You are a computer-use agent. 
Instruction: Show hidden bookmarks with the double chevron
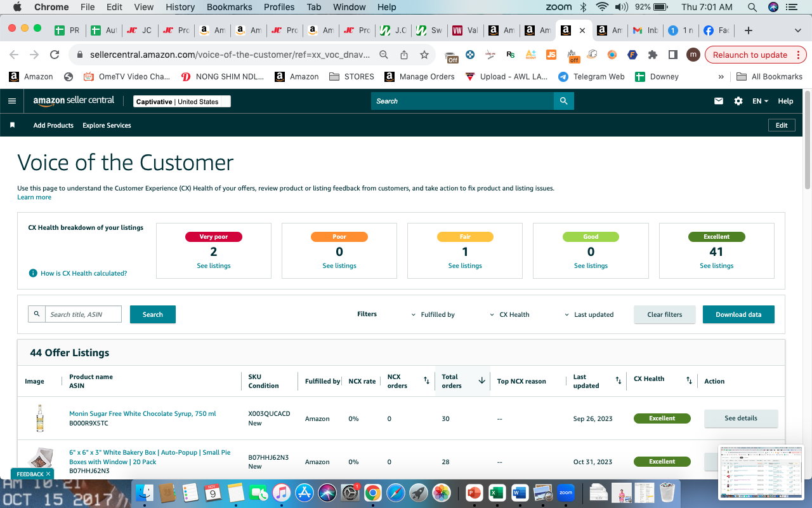point(721,77)
